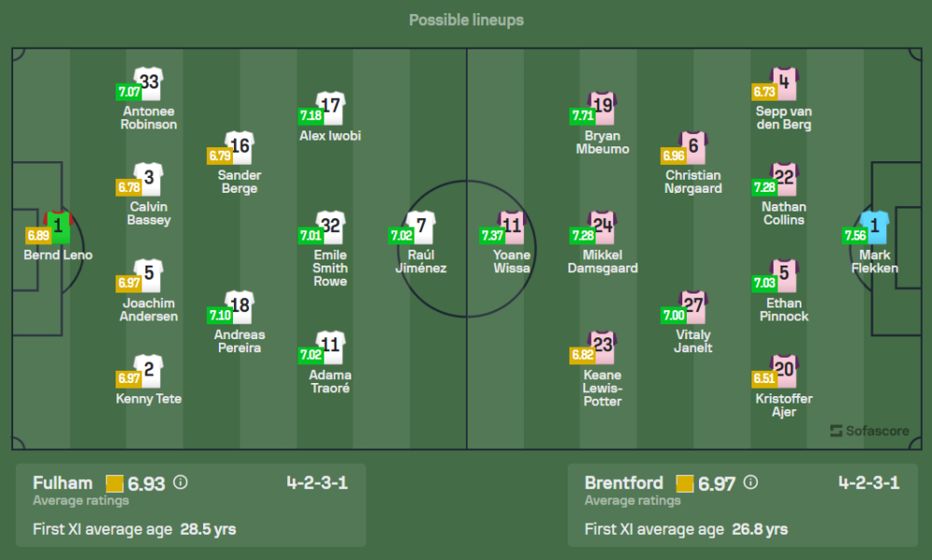932x560 pixels.
Task: Select Raúl Jiménez's number 7 shirt
Action: coord(421,226)
